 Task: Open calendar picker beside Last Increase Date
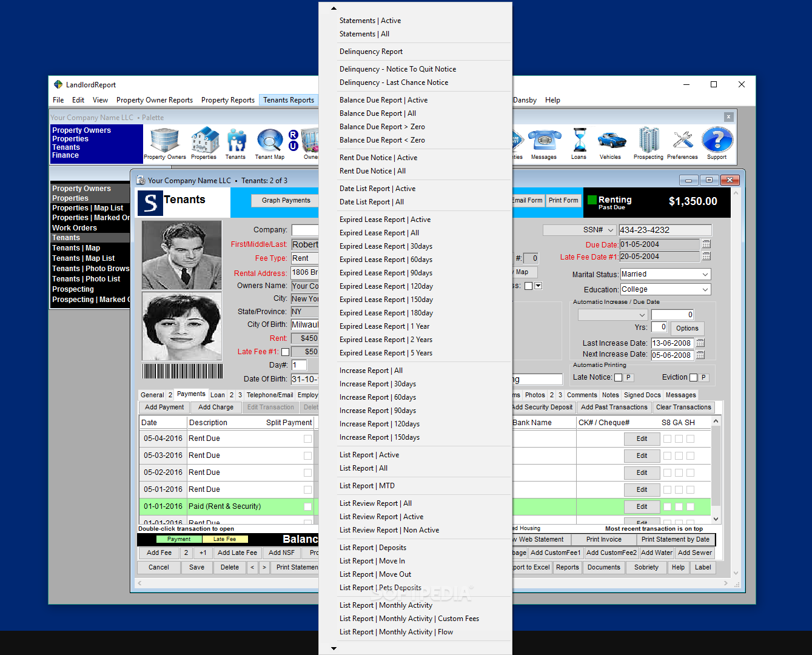[x=700, y=343]
